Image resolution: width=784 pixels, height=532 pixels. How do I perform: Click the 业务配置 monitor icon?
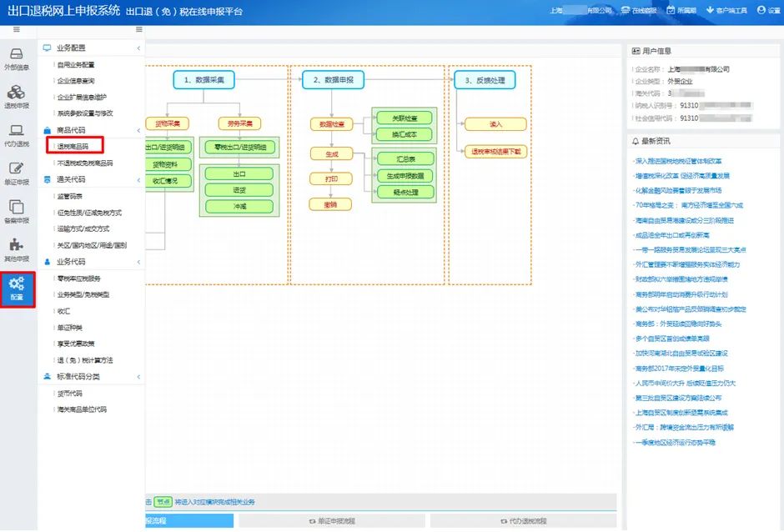click(47, 48)
